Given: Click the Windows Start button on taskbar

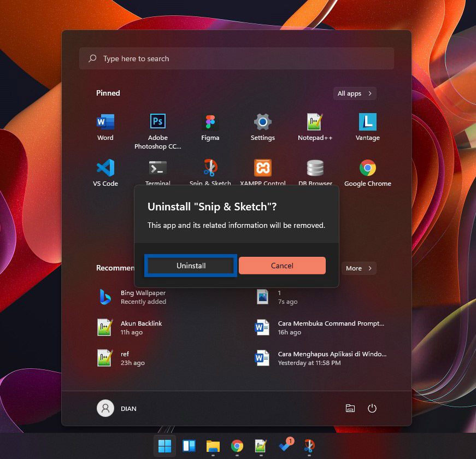Looking at the screenshot, I should [x=164, y=446].
